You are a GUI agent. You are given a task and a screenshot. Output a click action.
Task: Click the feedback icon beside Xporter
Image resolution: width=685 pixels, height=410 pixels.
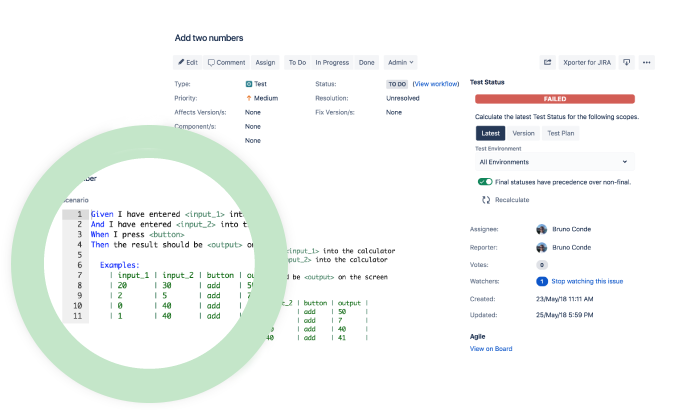[627, 62]
